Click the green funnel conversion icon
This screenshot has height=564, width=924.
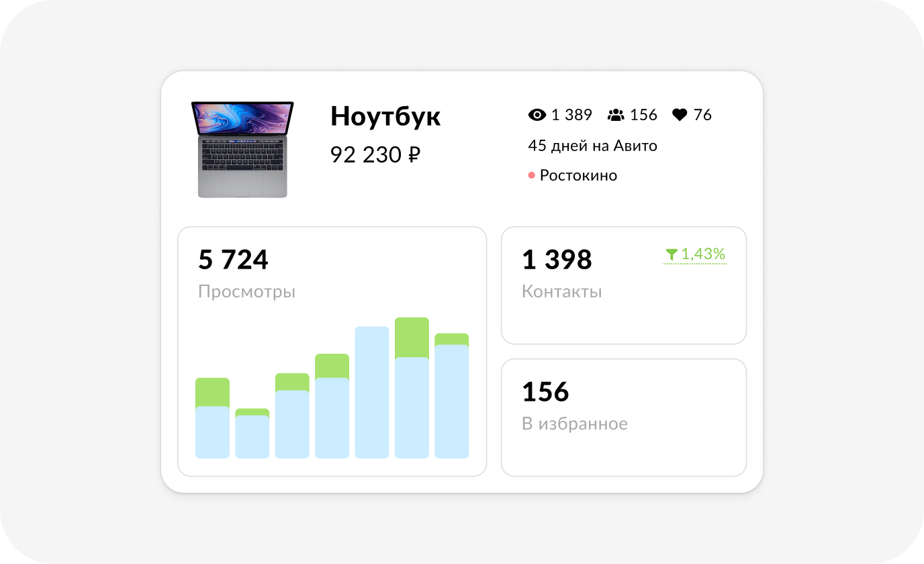point(671,254)
